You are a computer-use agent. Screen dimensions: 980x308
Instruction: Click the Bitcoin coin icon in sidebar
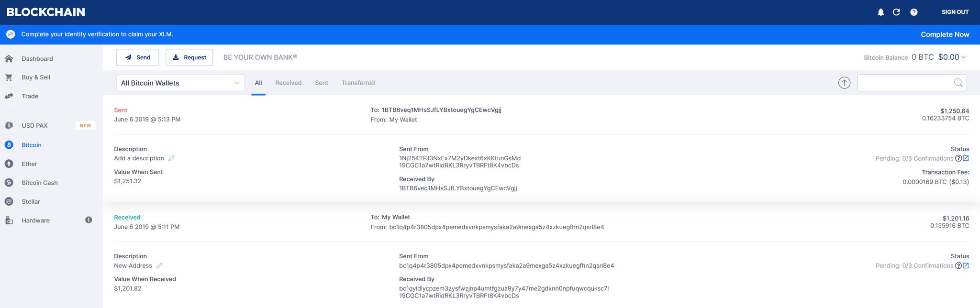tap(9, 144)
